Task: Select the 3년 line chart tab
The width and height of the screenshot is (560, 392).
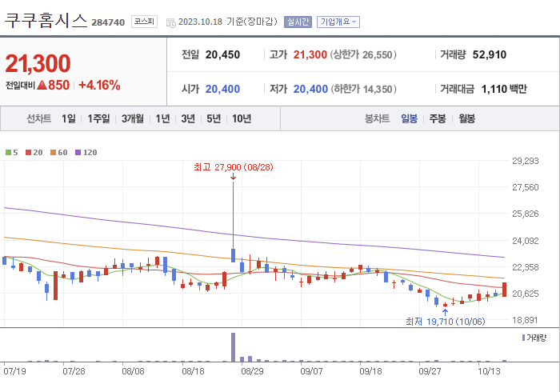Action: (x=188, y=118)
